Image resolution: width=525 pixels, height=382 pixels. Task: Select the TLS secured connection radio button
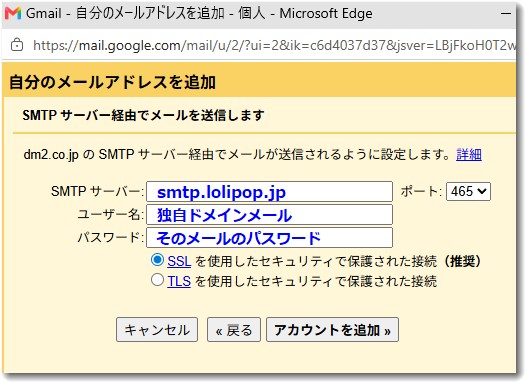pyautogui.click(x=157, y=280)
